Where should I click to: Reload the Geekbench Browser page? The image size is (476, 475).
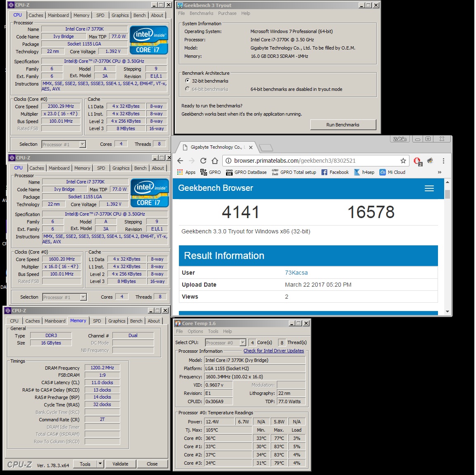click(203, 161)
